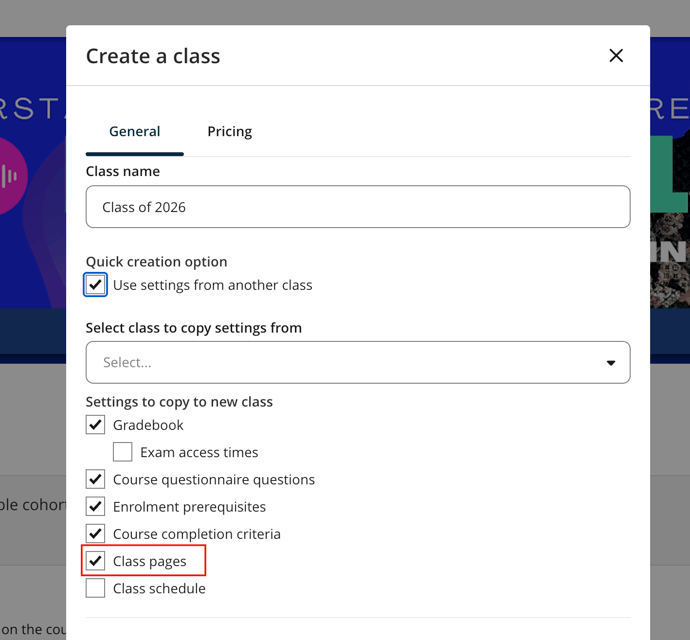
Task: Uncheck Course questionnaire questions
Action: (95, 479)
